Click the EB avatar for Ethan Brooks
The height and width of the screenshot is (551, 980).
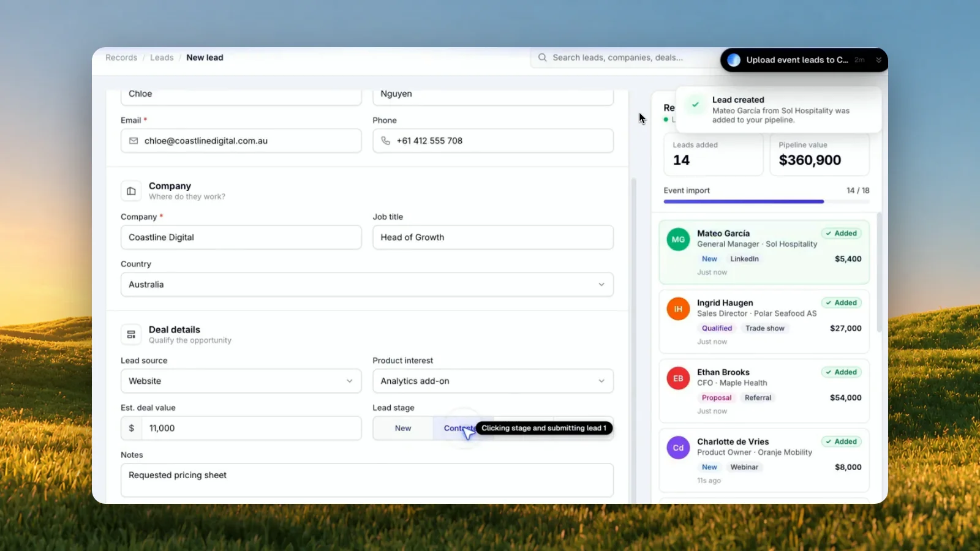tap(678, 378)
